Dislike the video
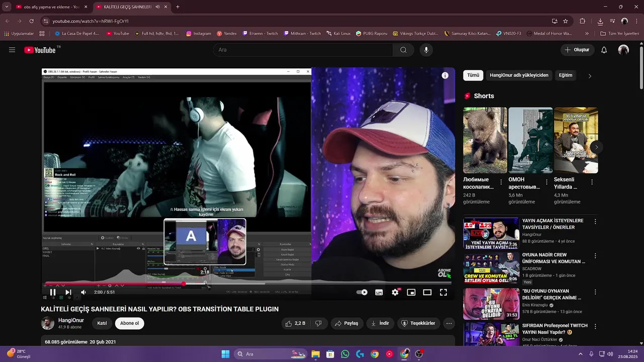 click(318, 323)
